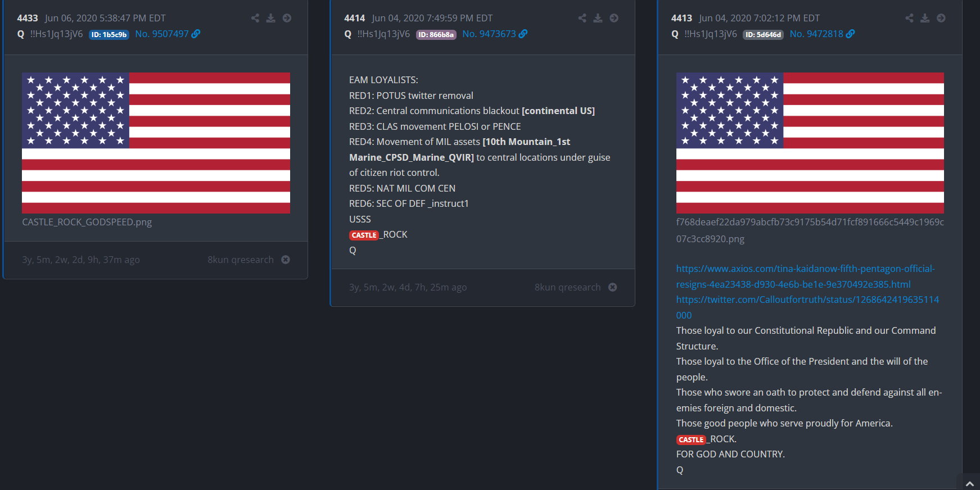Click the No. 9473673 post link
980x490 pixels.
click(x=495, y=34)
